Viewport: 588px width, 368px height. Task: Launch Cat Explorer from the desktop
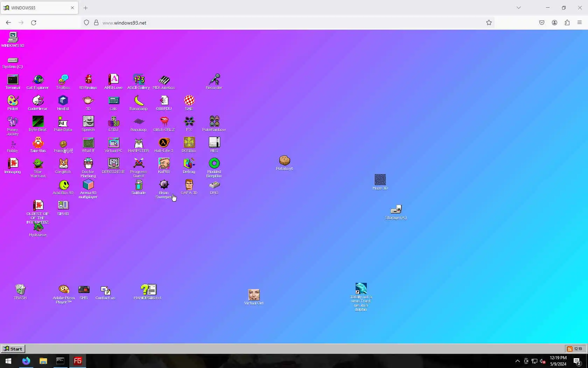click(38, 82)
